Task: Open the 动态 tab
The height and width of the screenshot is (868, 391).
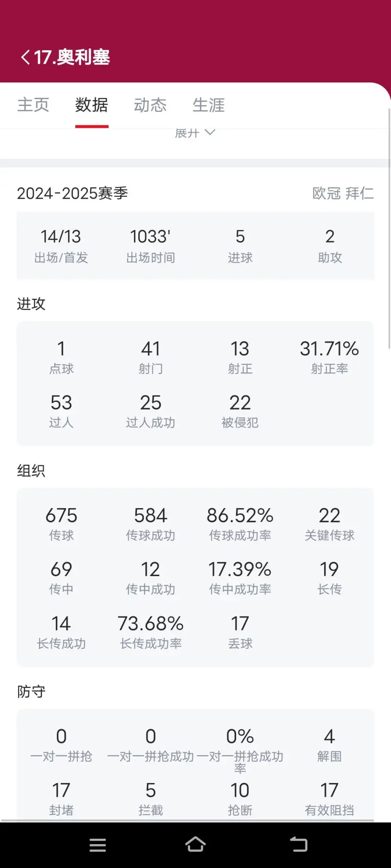Action: (151, 105)
